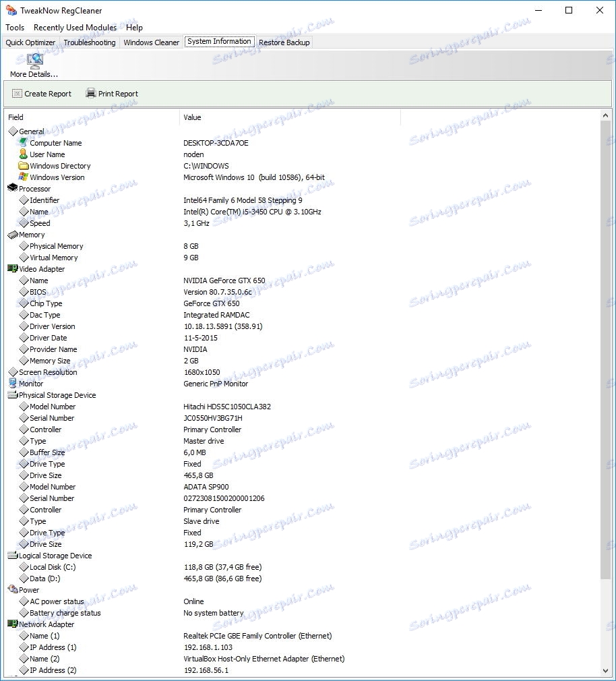Click the diamond icon beside Buffer Size
This screenshot has width=616, height=681.
tap(24, 452)
